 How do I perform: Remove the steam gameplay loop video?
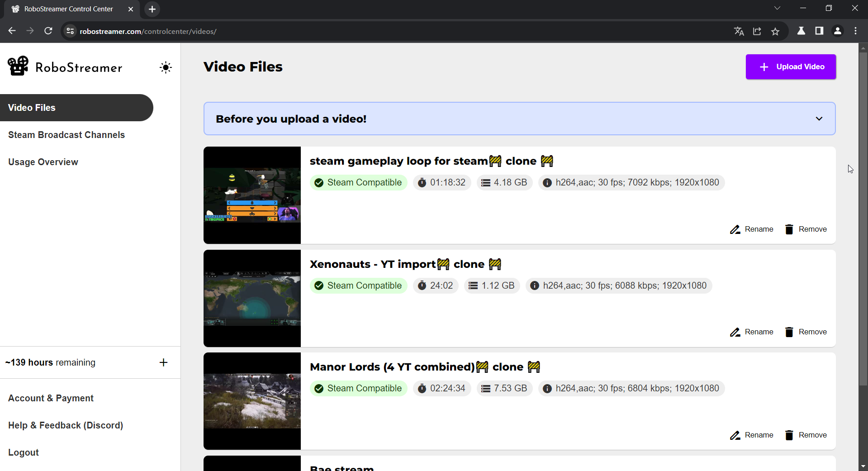tap(806, 229)
